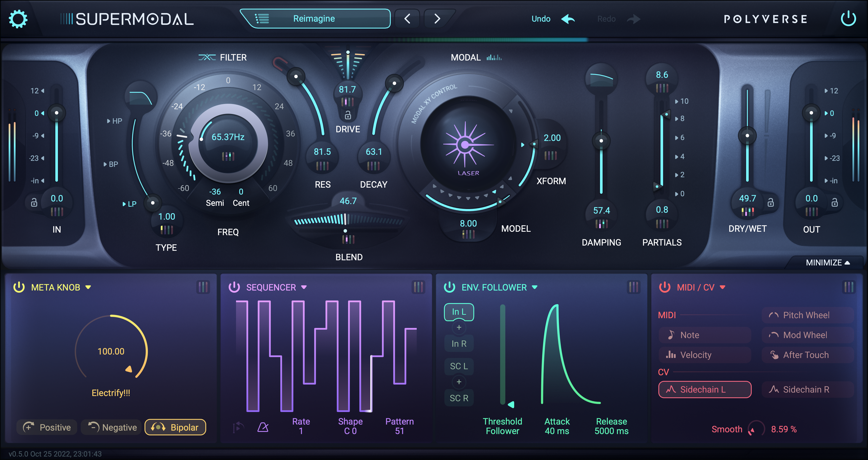Image resolution: width=868 pixels, height=460 pixels.
Task: Select the LP filter type
Action: point(130,204)
